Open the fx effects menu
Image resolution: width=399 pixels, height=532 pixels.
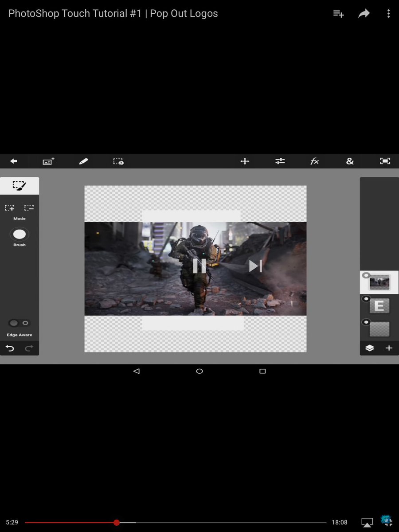click(x=315, y=161)
